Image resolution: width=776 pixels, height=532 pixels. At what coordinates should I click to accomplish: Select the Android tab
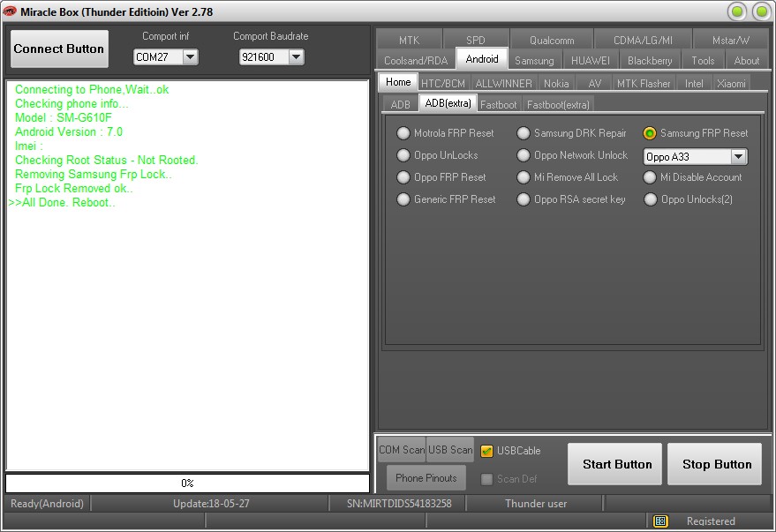(482, 59)
